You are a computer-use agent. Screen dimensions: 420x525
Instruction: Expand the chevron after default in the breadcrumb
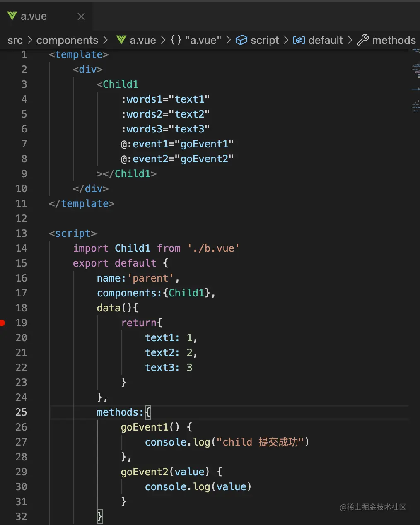pyautogui.click(x=350, y=40)
